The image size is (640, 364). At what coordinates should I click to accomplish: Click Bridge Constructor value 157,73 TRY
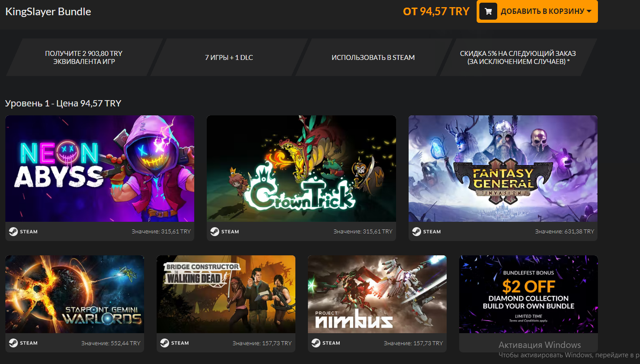(262, 343)
